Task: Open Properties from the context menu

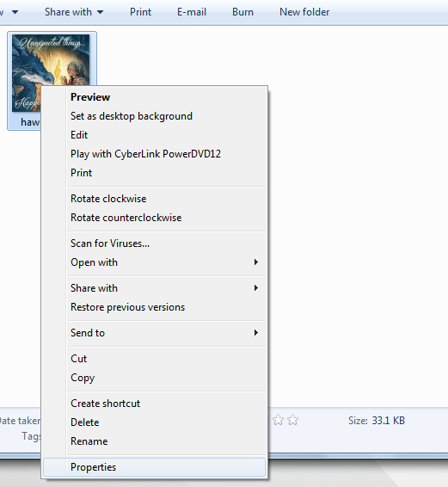Action: click(154, 467)
